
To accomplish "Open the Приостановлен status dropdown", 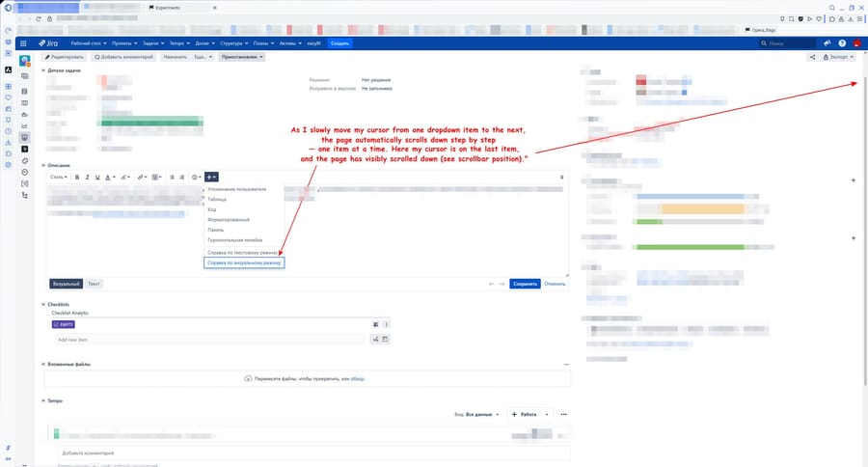I will coord(241,57).
